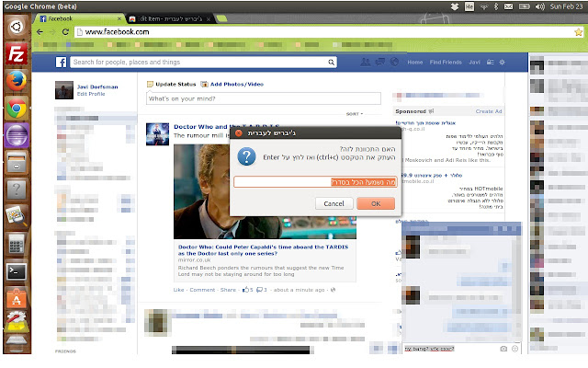Screen dimensions: 588x368
Task: Close the Hebrew dialog with red button
Action: pos(238,132)
